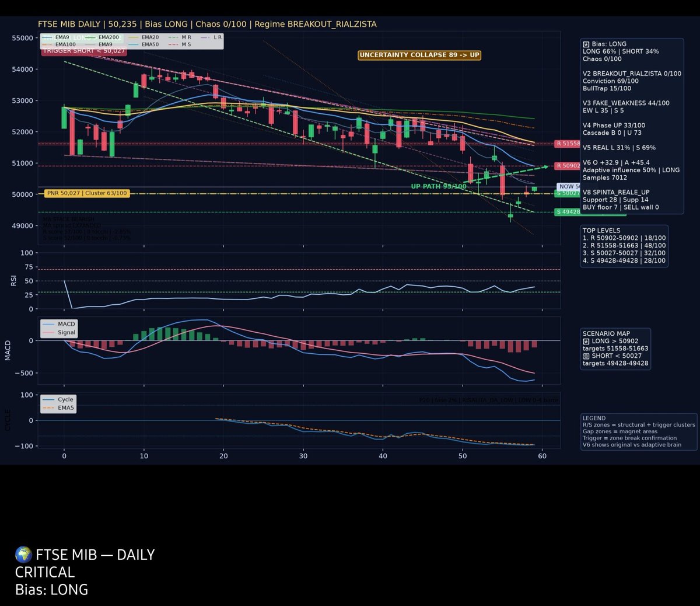Image resolution: width=700 pixels, height=606 pixels.
Task: Click the CRITICAL caption below the chart
Action: click(x=45, y=572)
